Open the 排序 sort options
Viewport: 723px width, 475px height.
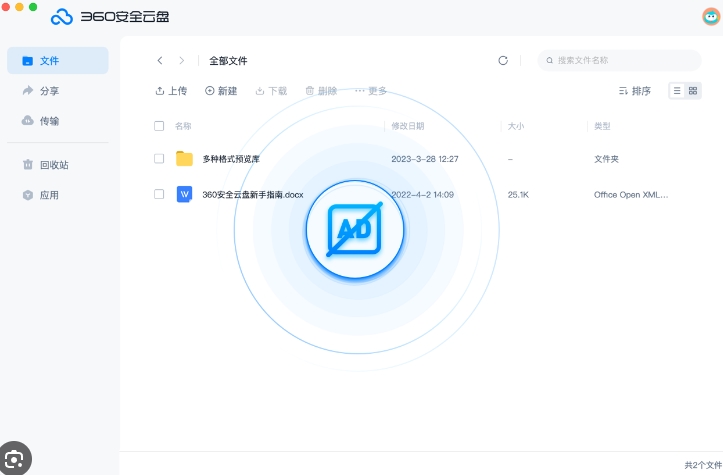coord(634,91)
